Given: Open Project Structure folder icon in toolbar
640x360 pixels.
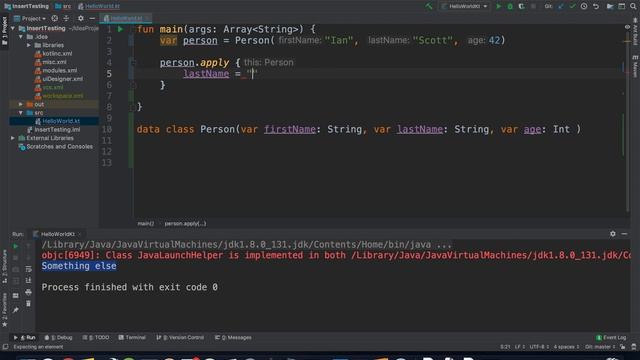Looking at the screenshot, I should coord(610,6).
